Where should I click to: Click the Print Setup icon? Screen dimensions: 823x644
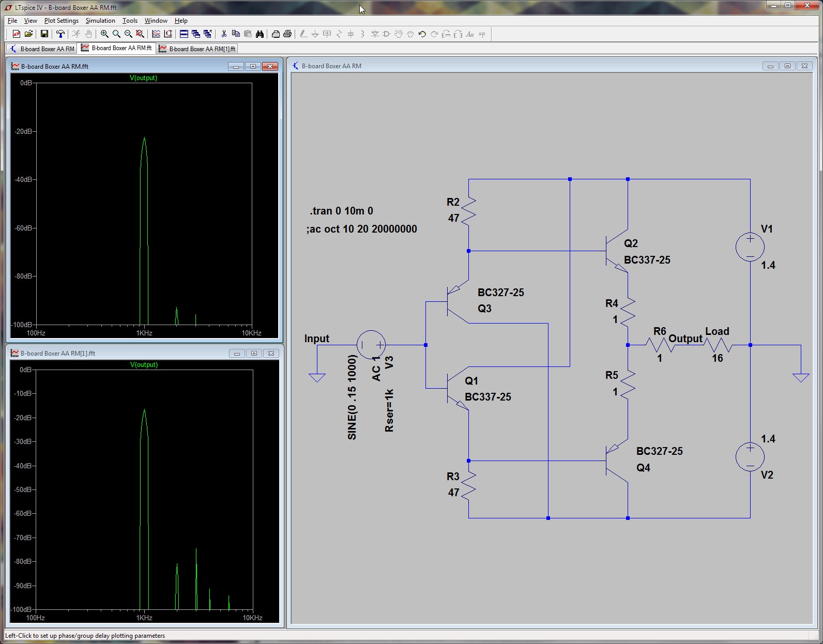point(276,34)
